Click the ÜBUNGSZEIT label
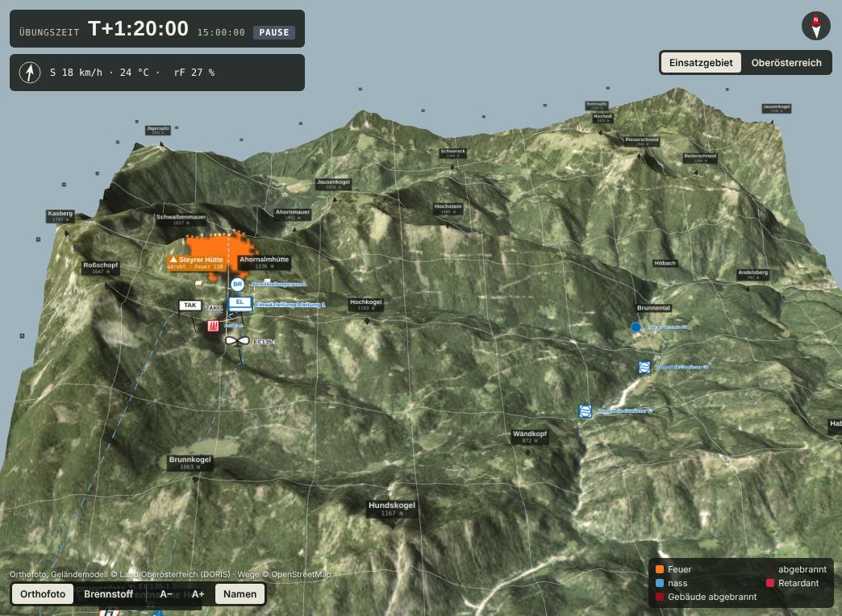 click(49, 32)
